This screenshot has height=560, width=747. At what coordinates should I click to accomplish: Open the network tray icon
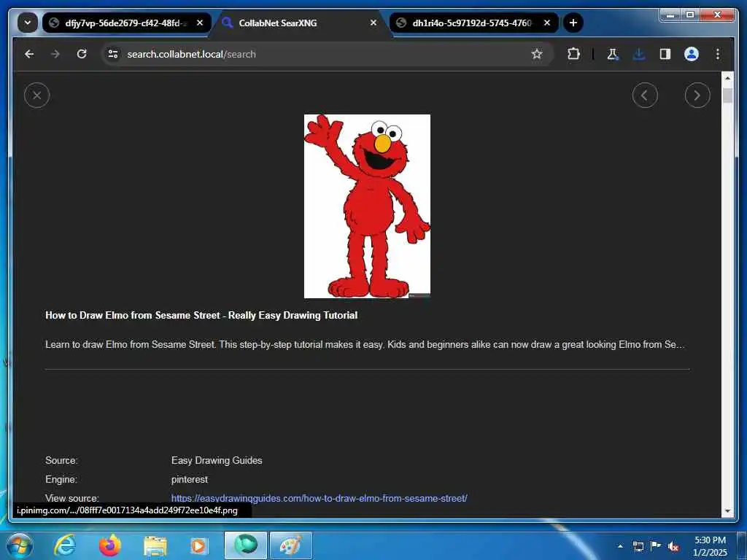[638, 546]
